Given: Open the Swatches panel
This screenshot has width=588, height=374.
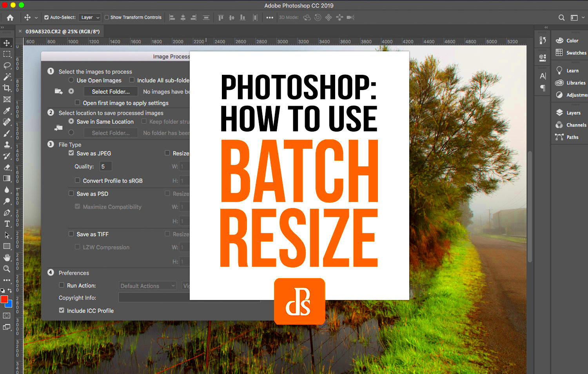Looking at the screenshot, I should click(x=571, y=53).
